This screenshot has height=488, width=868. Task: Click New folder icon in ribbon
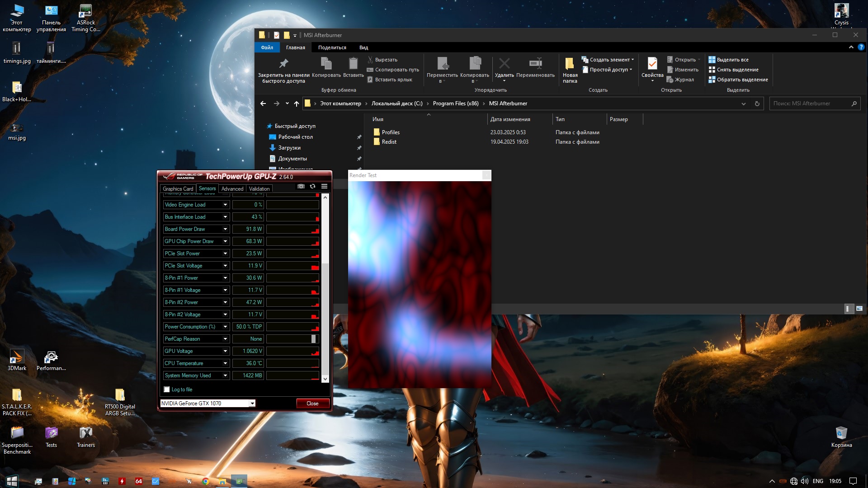pyautogui.click(x=570, y=63)
